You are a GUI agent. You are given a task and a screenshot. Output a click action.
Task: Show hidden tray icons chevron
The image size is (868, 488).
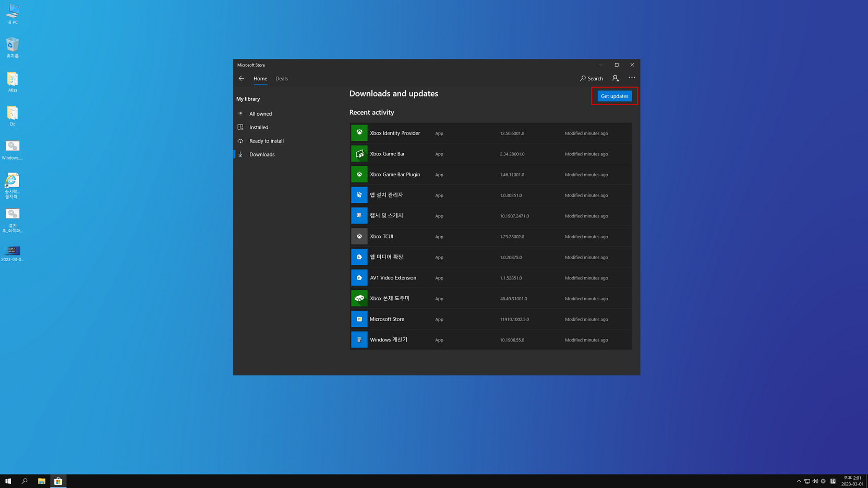pos(799,481)
